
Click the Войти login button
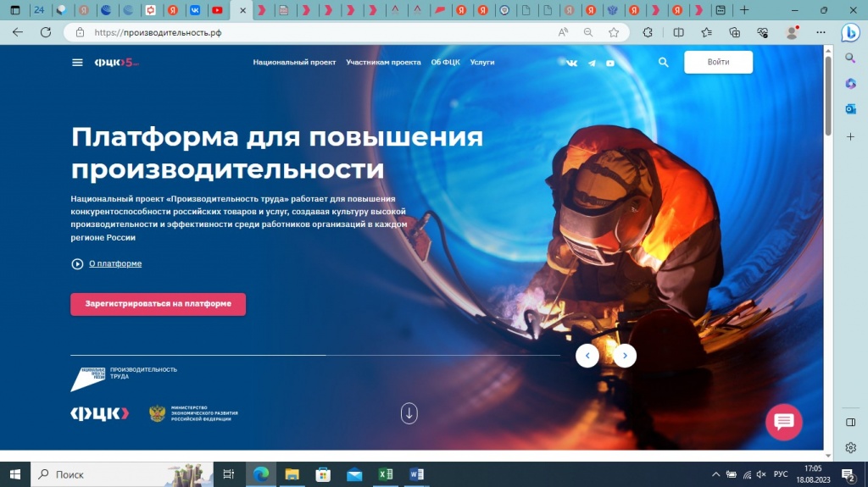click(x=718, y=63)
